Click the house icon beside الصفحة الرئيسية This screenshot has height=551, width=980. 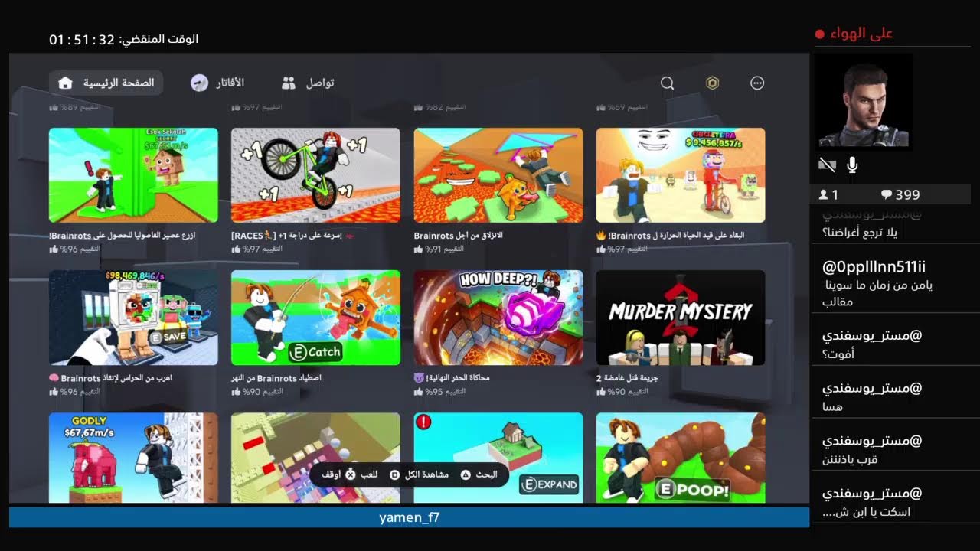click(x=66, y=83)
